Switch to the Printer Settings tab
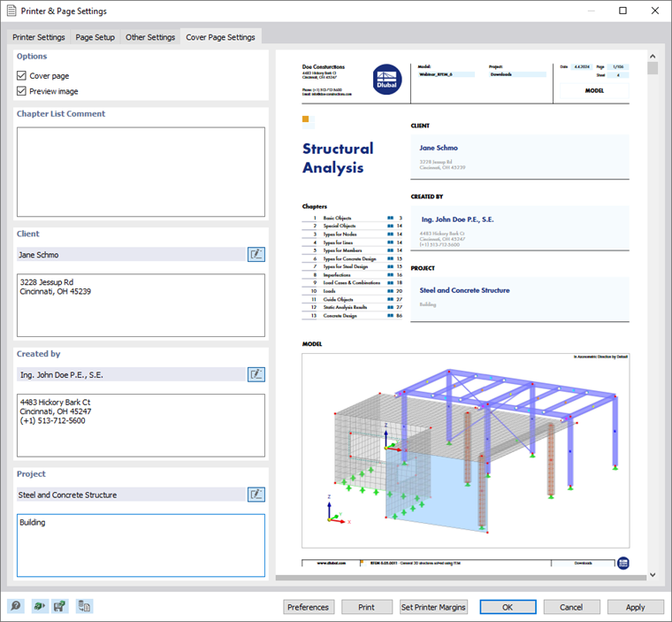Viewport: 672px width, 622px height. click(x=39, y=37)
